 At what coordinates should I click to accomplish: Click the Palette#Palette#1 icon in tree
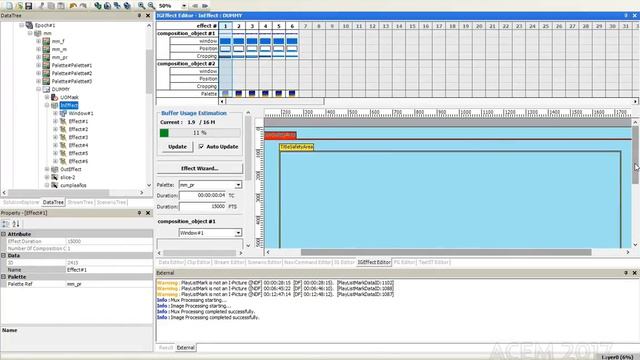pyautogui.click(x=46, y=65)
